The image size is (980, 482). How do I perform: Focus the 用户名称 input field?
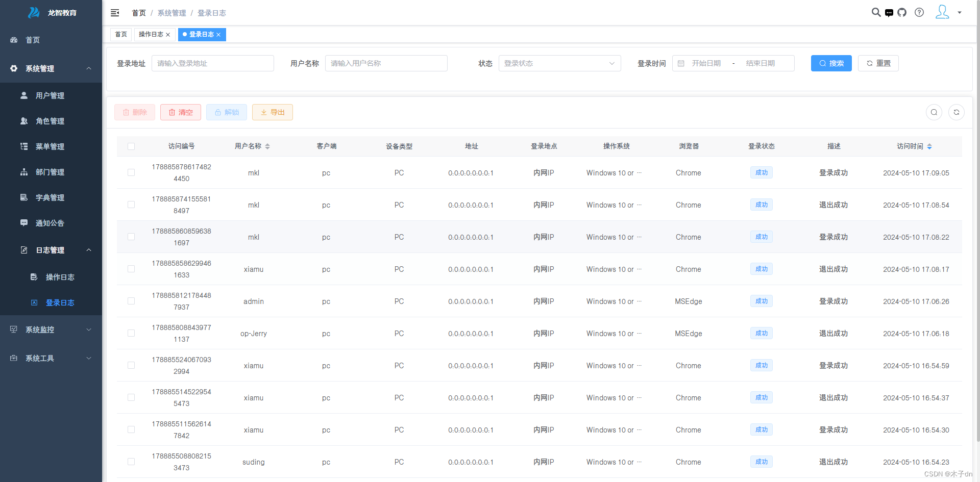(x=386, y=63)
